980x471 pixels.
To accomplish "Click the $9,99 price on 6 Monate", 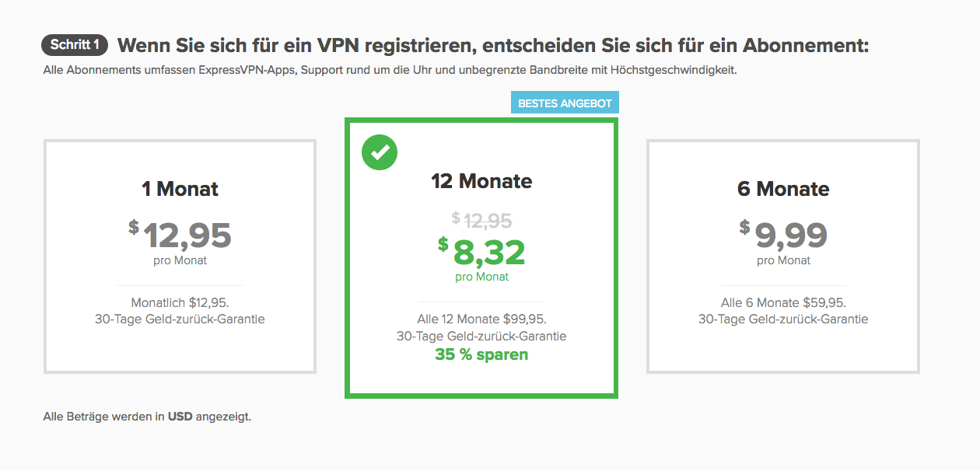I will (783, 235).
